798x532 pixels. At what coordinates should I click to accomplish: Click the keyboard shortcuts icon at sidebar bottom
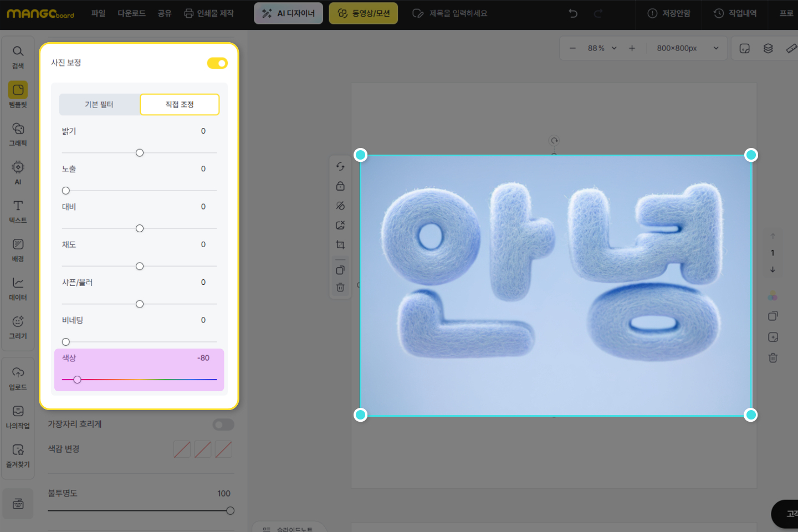(18, 504)
